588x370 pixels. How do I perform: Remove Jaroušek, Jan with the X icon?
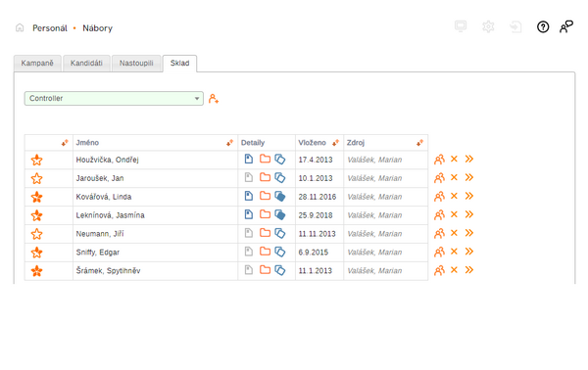pos(454,177)
